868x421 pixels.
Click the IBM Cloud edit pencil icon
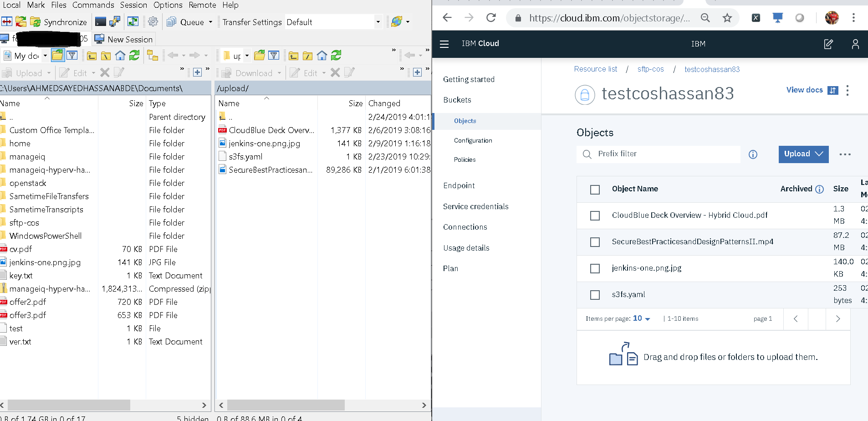tap(828, 44)
